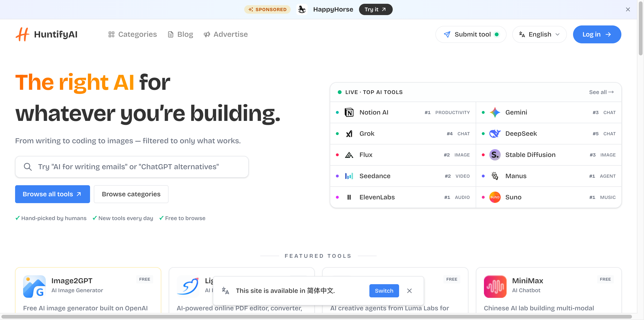Click the Manus name

pos(516,176)
